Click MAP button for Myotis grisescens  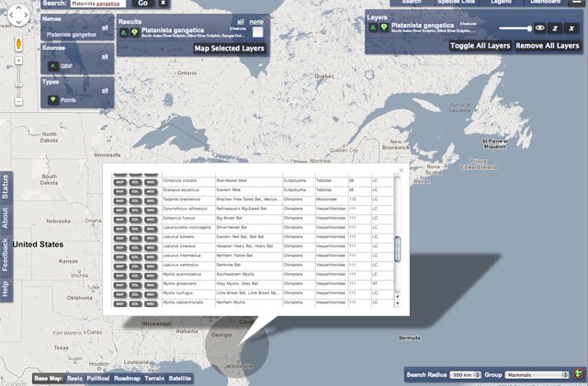point(120,286)
